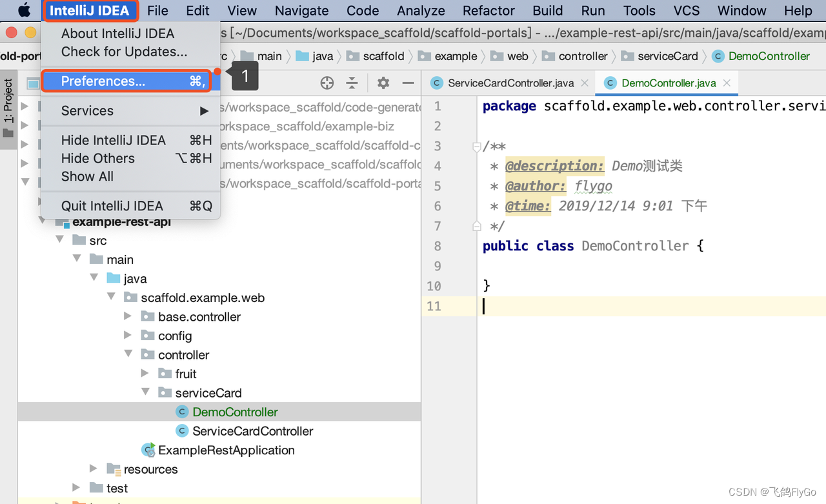Collapse the java folder arrow
826x504 pixels.
94,277
